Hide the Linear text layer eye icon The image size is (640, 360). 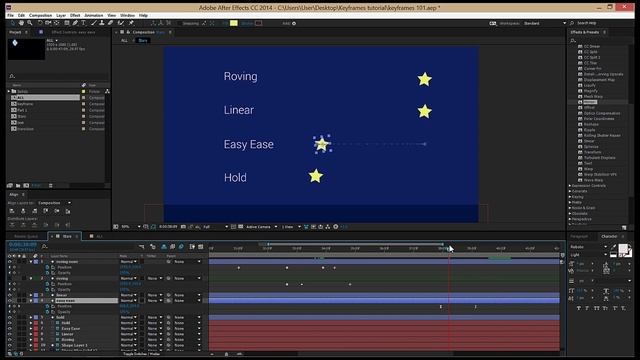pos(9,334)
